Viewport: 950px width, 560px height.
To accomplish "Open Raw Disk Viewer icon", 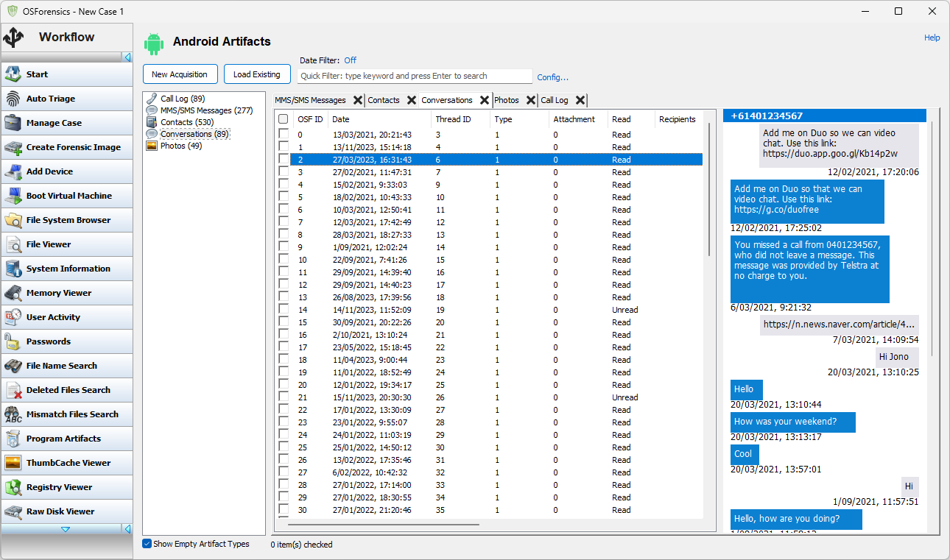I will [13, 511].
